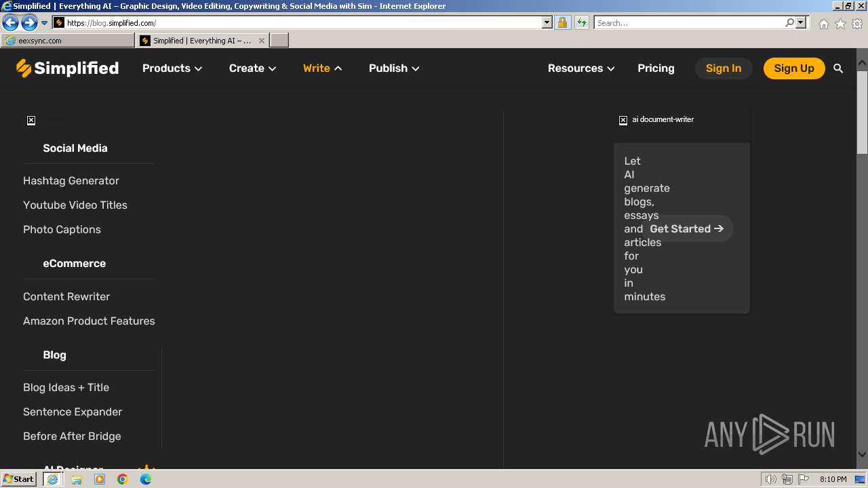Open Before After Bridge

click(72, 436)
